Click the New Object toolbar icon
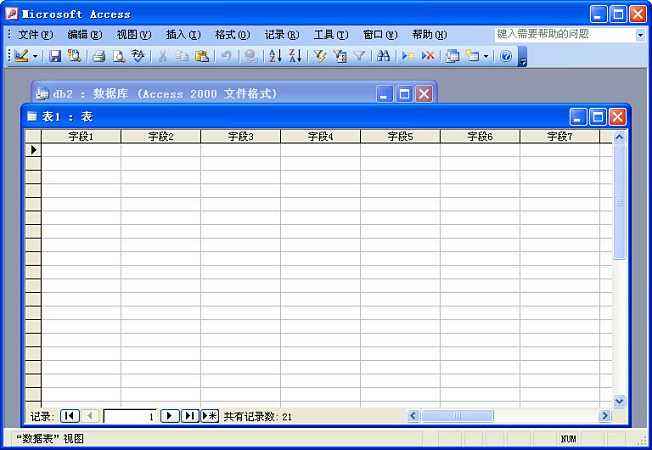Image resolution: width=652 pixels, height=450 pixels. click(x=472, y=56)
